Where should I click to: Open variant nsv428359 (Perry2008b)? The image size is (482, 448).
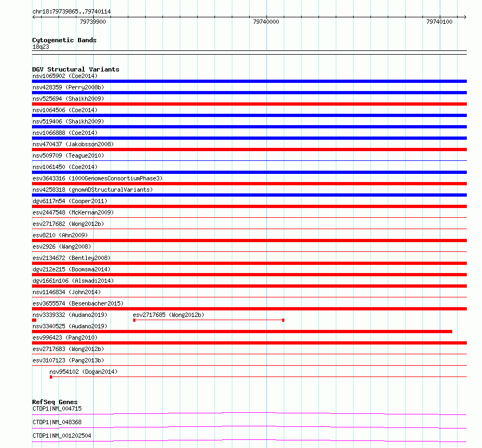point(68,87)
